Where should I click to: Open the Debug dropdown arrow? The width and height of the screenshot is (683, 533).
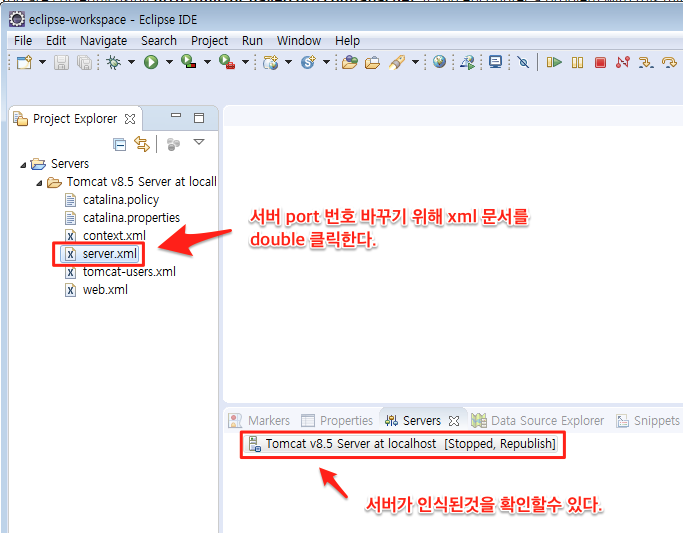click(132, 62)
